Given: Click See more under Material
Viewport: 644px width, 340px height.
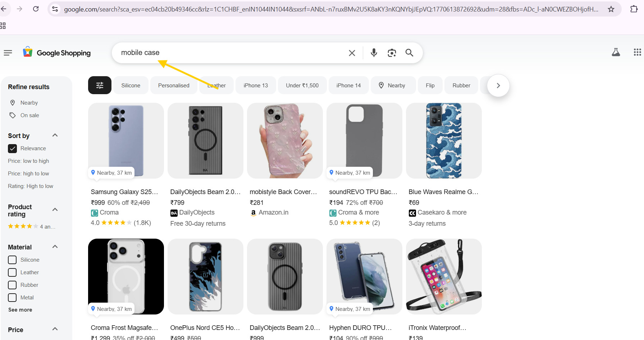Looking at the screenshot, I should [x=20, y=309].
